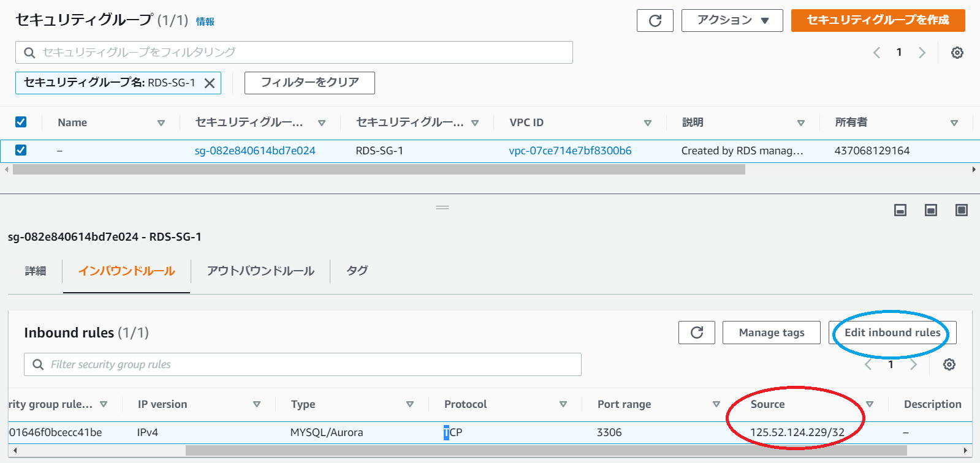This screenshot has height=463, width=980.
Task: Sort by security group ID column arrow
Action: 322,123
